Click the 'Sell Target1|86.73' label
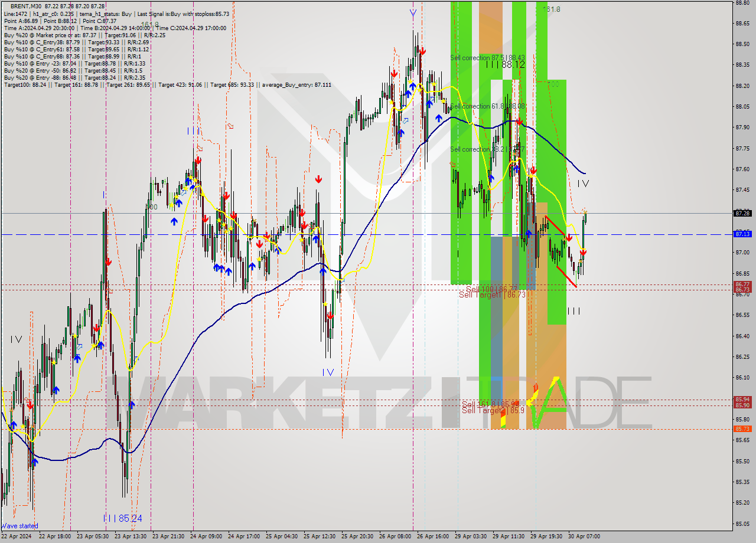The height and width of the screenshot is (543, 756). point(492,295)
